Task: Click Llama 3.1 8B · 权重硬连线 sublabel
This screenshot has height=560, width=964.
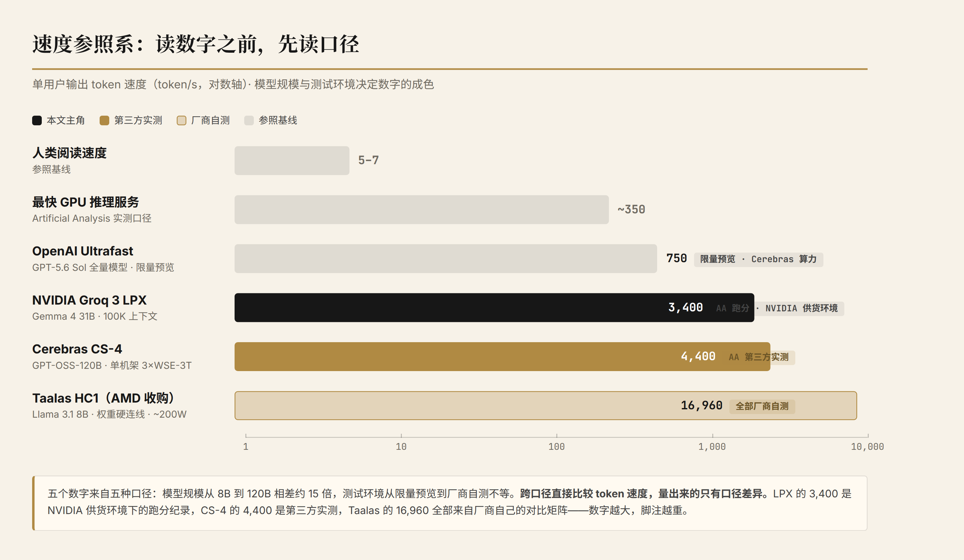Action: coord(109,414)
